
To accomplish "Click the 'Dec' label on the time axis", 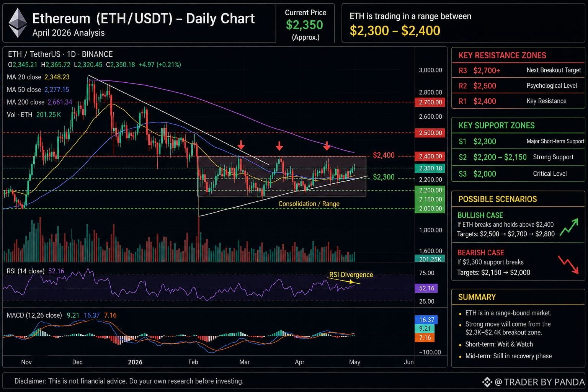I will (77, 362).
